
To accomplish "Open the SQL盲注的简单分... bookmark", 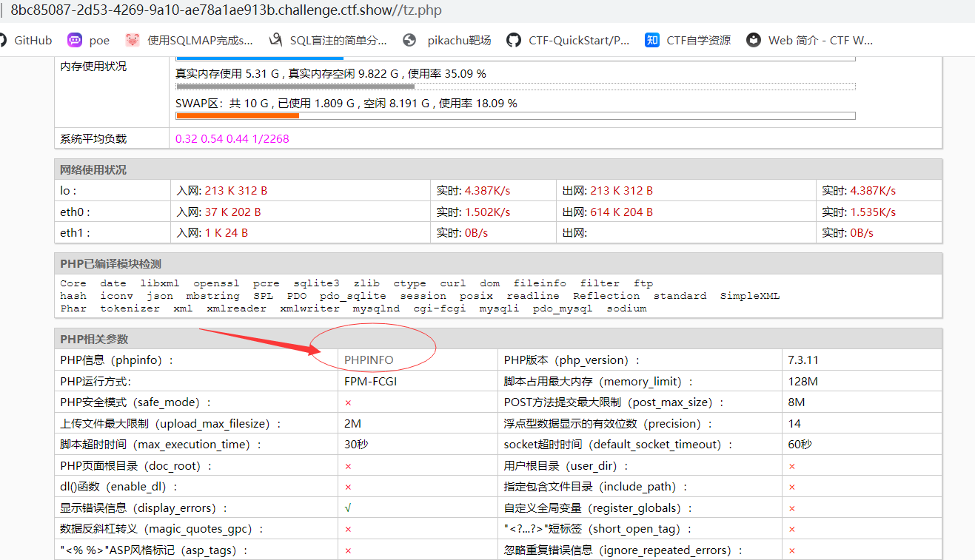I will click(x=327, y=40).
